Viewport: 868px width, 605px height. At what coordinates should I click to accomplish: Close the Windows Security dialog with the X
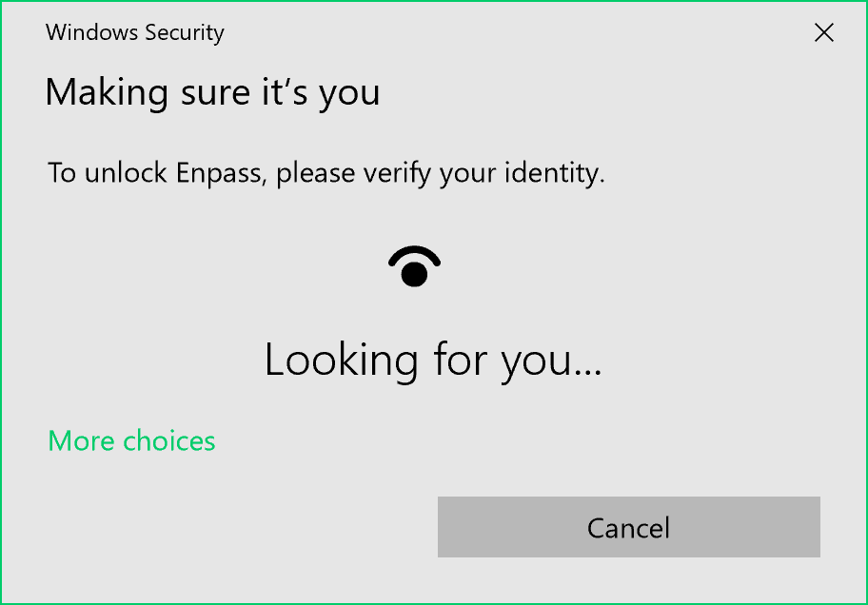point(824,33)
